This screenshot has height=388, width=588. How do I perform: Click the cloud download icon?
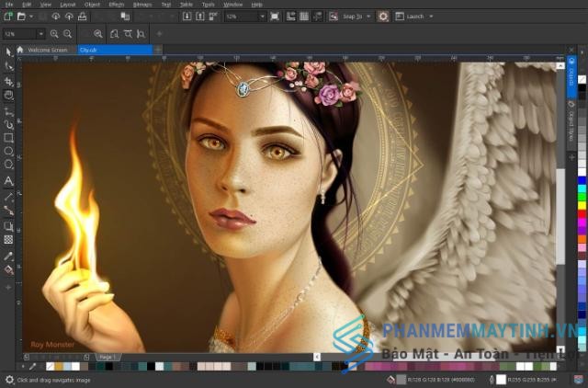tap(55, 17)
